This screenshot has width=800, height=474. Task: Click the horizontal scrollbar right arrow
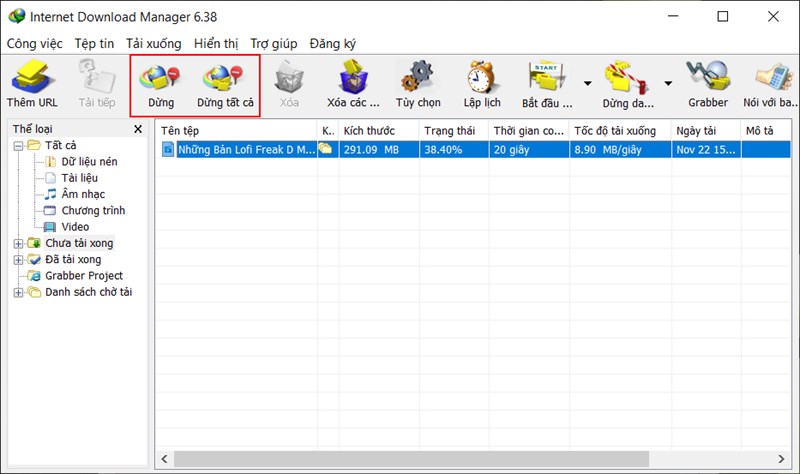click(x=781, y=459)
